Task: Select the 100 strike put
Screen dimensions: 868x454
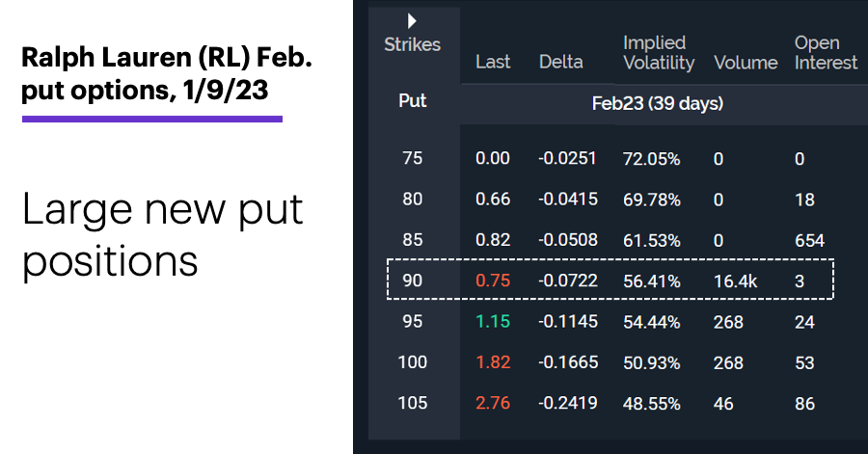Action: coord(413,362)
